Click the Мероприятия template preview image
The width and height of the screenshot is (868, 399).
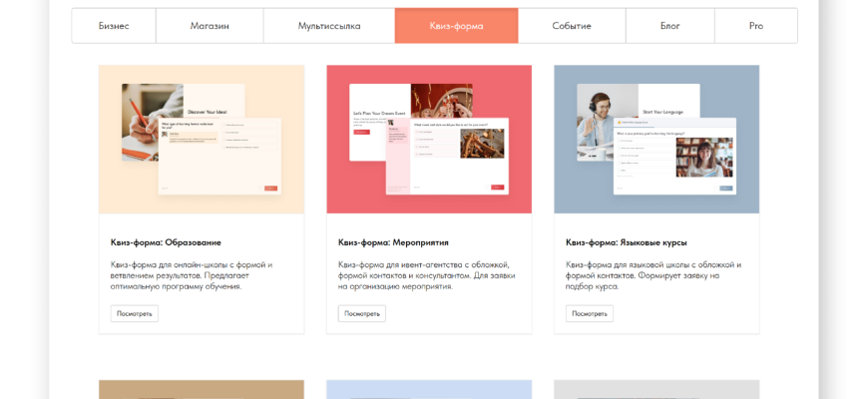[429, 140]
